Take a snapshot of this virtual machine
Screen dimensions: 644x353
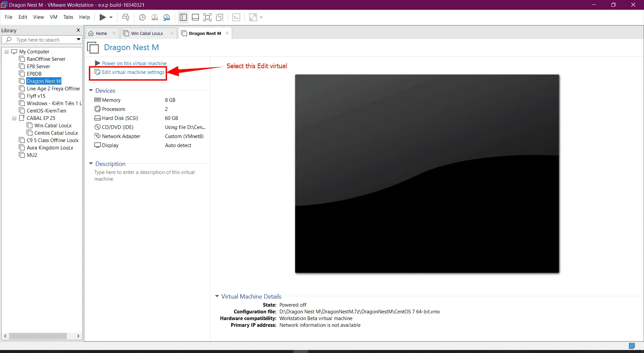coord(142,17)
